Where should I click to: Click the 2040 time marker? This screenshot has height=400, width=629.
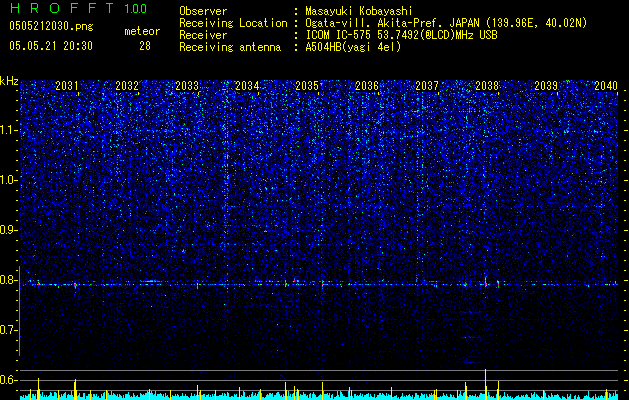click(x=606, y=86)
